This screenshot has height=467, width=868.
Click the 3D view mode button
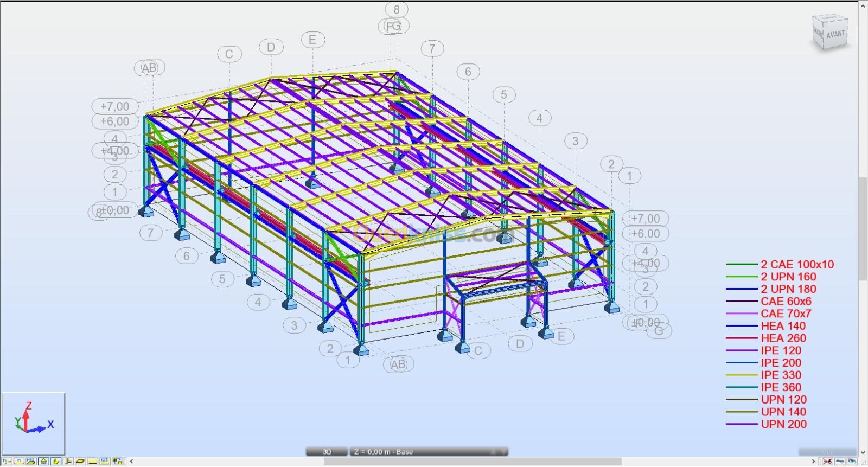[327, 451]
